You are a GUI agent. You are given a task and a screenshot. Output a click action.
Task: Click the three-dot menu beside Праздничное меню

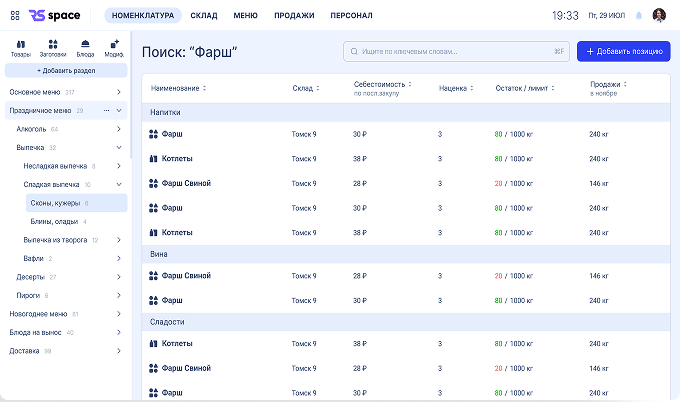coord(106,110)
